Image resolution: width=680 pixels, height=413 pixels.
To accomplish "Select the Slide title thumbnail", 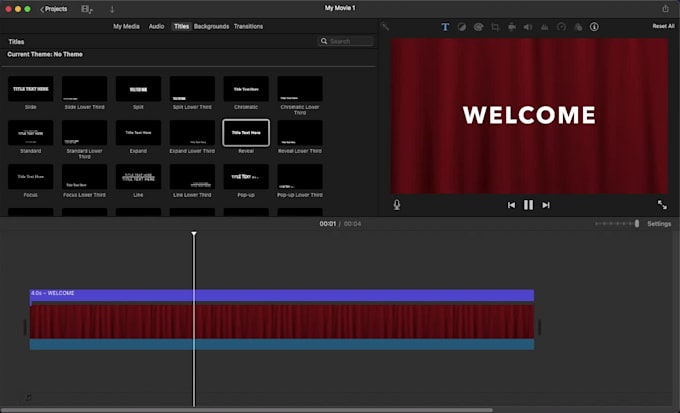I will 30,89.
